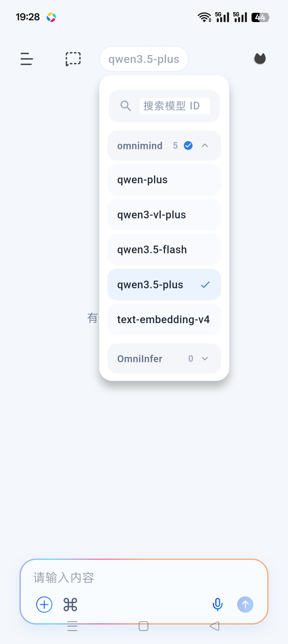Viewport: 288px width, 644px height.
Task: Focus the message input box
Action: pos(144,578)
